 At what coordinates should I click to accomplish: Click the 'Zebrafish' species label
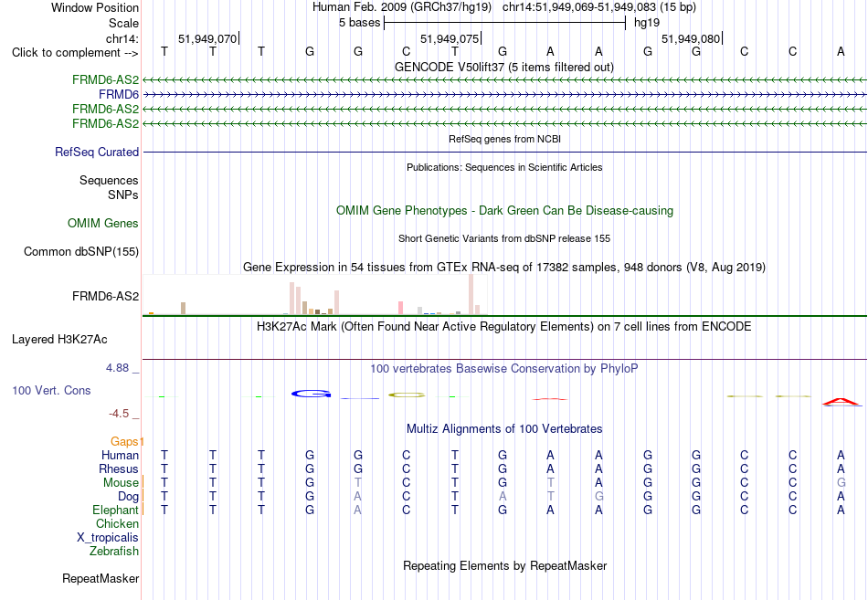(x=114, y=552)
